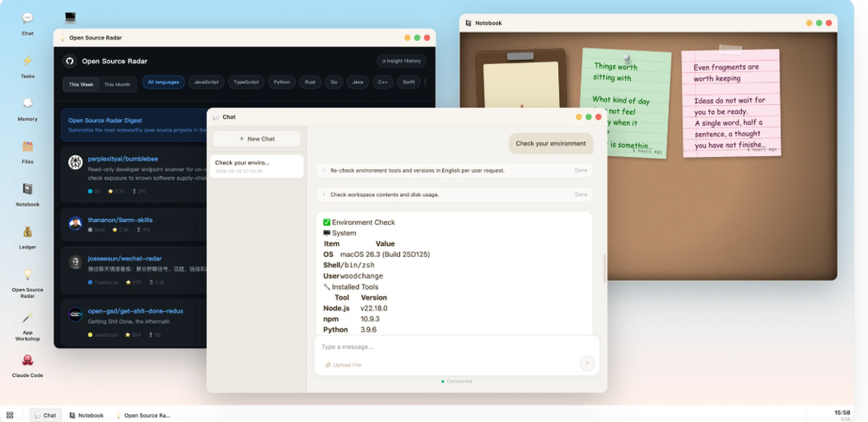Open the joeseesun/wechat-radar repository link
Image resolution: width=868 pixels, height=422 pixels.
(x=124, y=259)
